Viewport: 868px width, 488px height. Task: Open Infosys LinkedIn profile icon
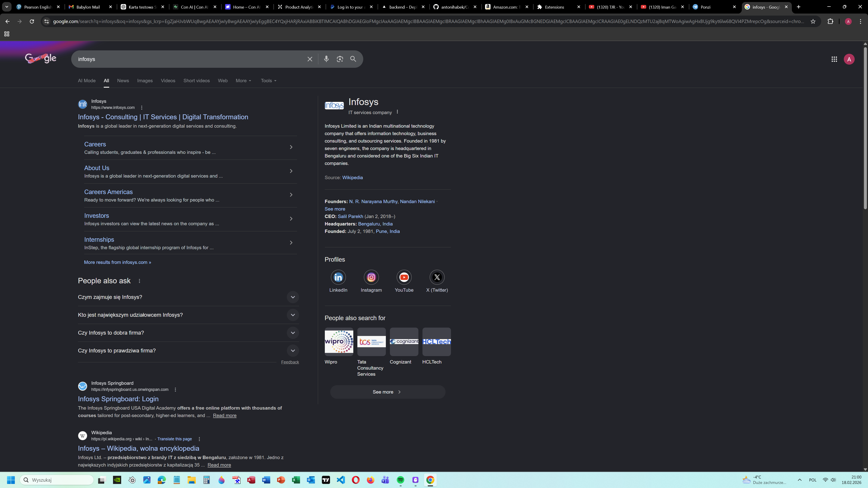click(338, 277)
